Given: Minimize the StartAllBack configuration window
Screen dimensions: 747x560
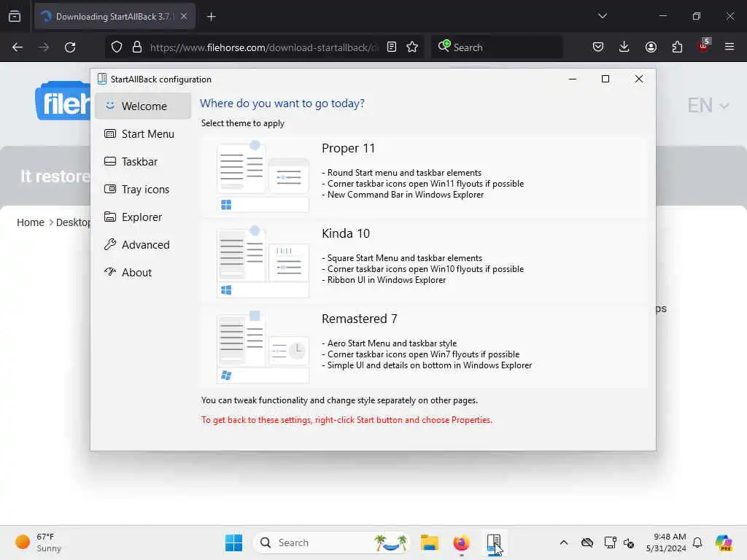Looking at the screenshot, I should [x=573, y=79].
